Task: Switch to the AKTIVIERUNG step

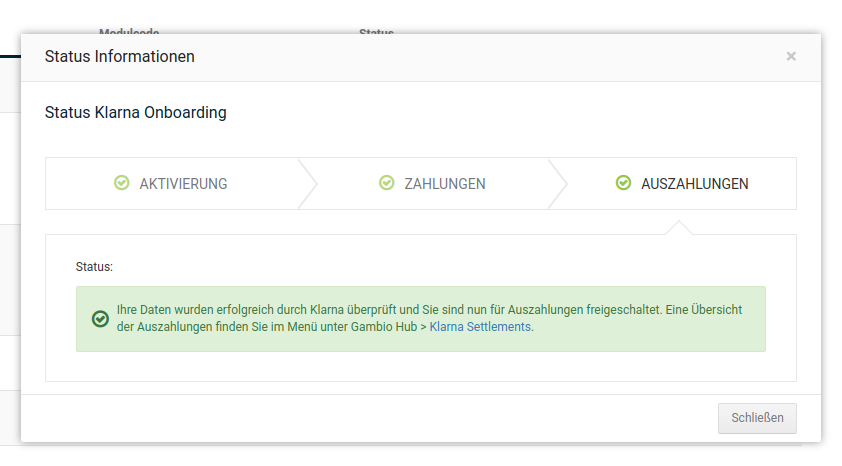Action: coord(183,184)
